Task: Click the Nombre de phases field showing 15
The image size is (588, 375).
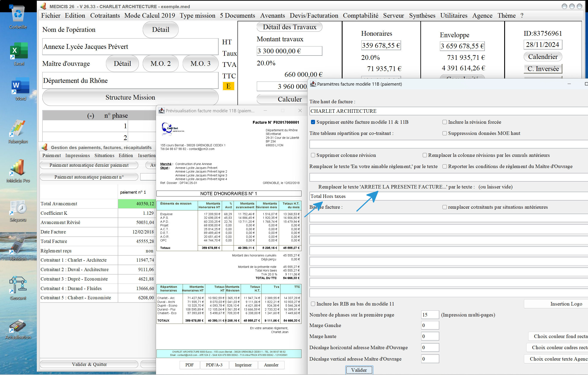Action: pyautogui.click(x=430, y=315)
